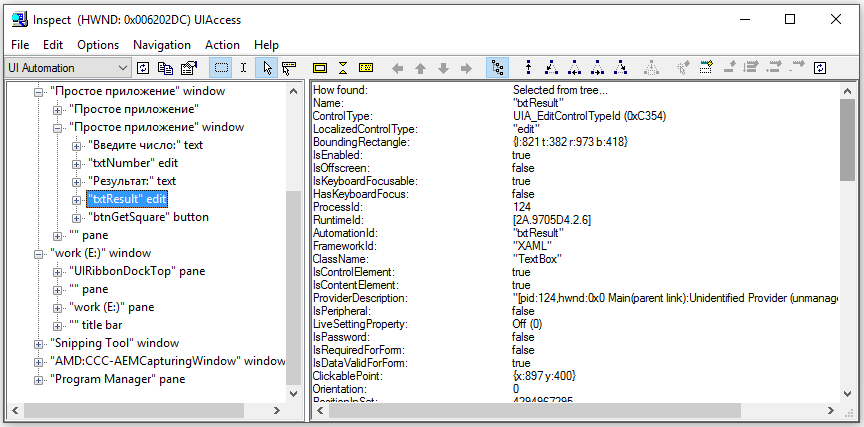Open the File menu

[20, 45]
